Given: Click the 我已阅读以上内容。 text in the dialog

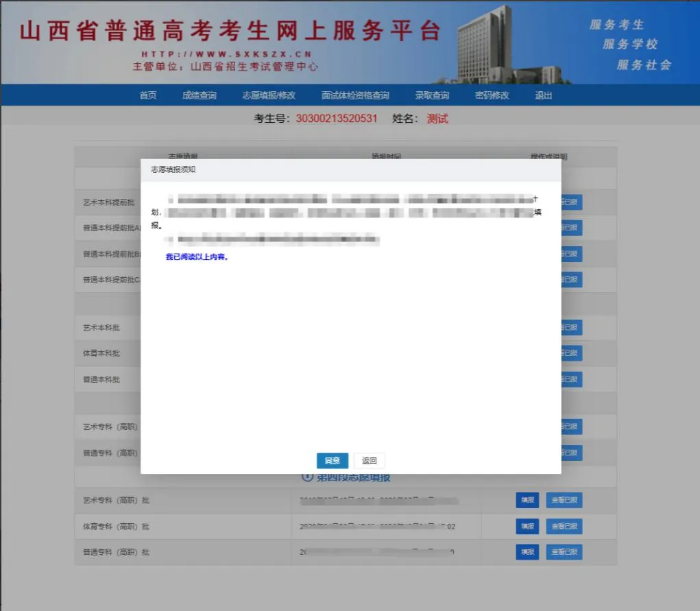Looking at the screenshot, I should (197, 257).
